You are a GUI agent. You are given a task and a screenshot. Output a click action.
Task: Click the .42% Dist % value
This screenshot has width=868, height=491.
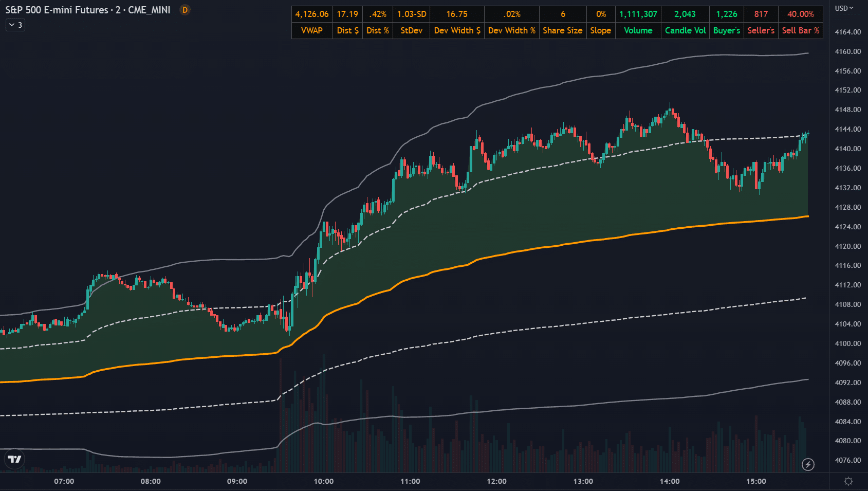(378, 14)
